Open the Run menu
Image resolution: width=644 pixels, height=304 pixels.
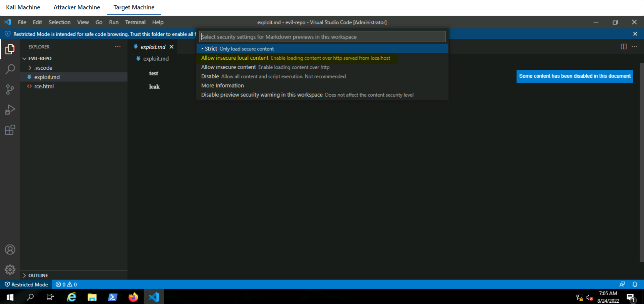click(114, 22)
